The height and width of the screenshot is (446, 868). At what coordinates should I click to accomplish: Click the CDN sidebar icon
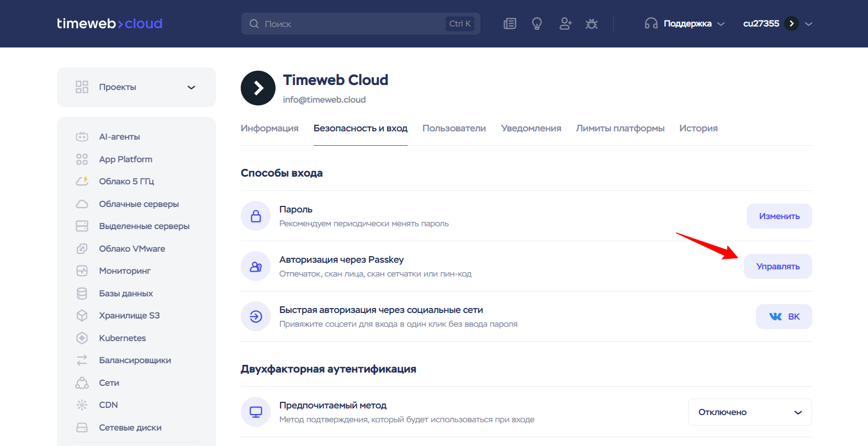click(82, 405)
